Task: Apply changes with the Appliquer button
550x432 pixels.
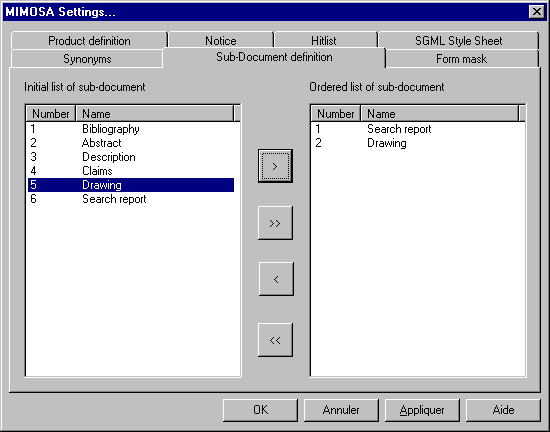Action: (x=422, y=410)
